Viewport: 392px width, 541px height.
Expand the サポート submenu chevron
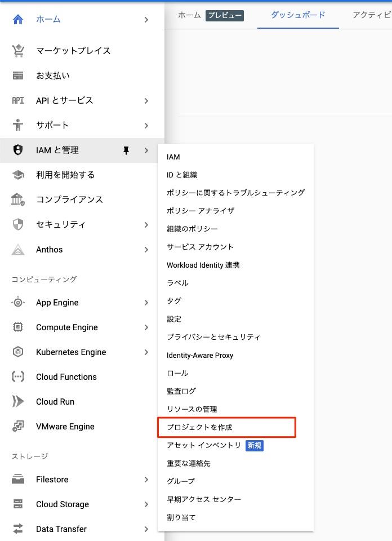146,126
